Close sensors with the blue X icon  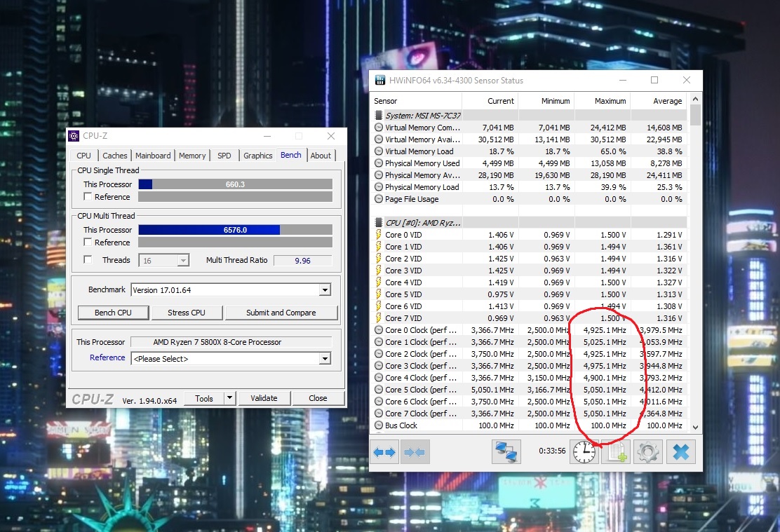[680, 453]
